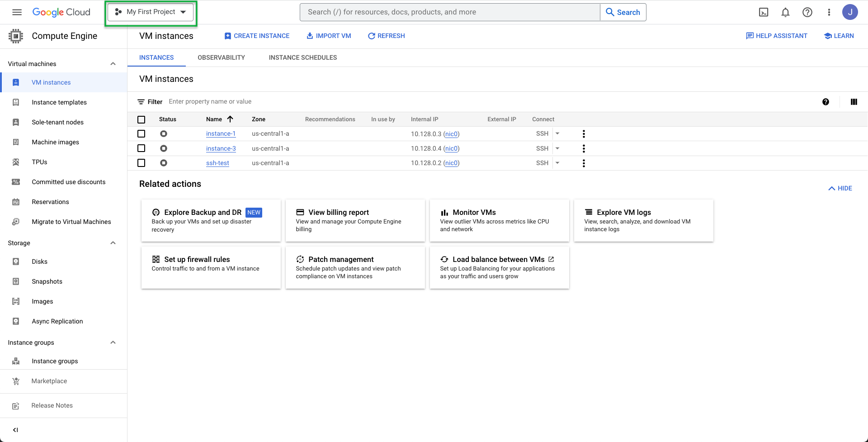Hide the Related actions section

tap(840, 188)
